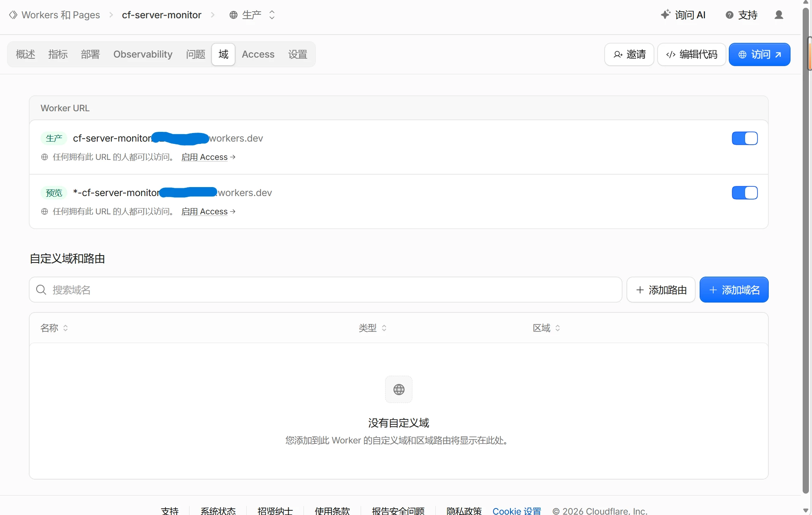Open 询问 AI sparkle assistant
Image resolution: width=812 pixels, height=515 pixels.
pyautogui.click(x=683, y=15)
